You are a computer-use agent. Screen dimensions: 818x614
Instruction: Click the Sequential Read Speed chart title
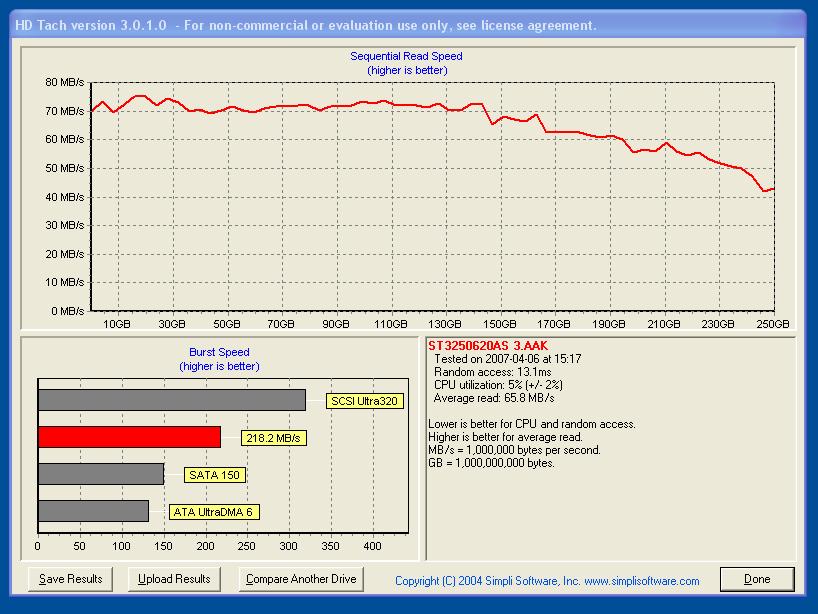click(406, 57)
